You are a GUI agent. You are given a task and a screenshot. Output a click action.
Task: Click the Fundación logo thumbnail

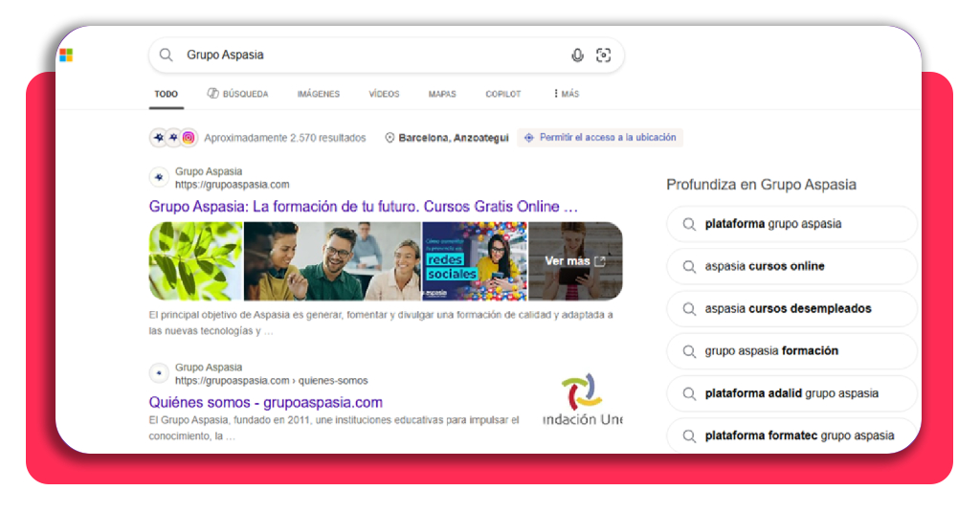coord(583,400)
